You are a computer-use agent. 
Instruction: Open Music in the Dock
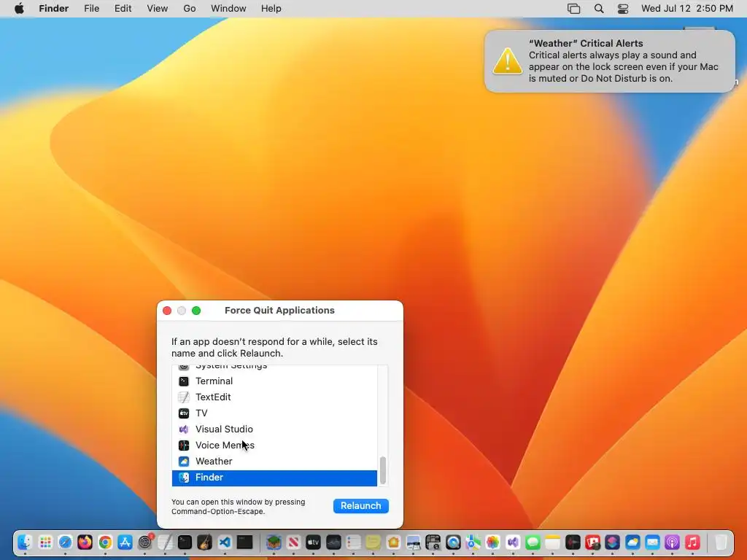coord(692,542)
